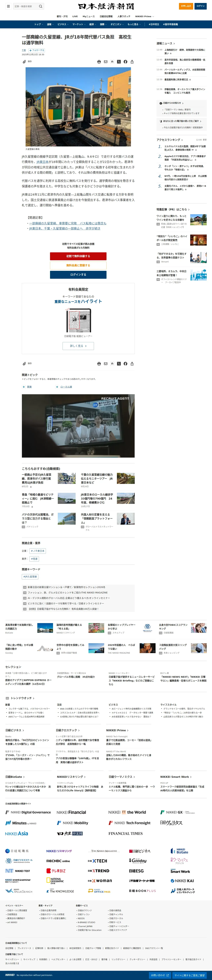
Task: Expand the オピニオン navigation dropdown
Action: (117, 24)
